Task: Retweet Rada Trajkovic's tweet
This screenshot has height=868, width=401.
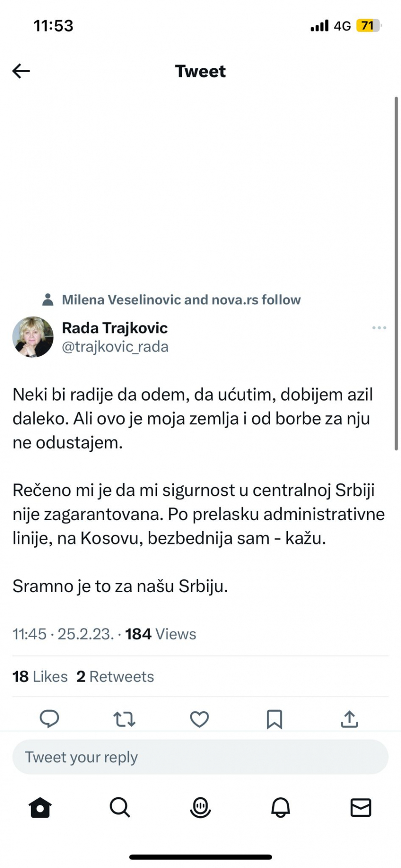Action: (x=124, y=718)
